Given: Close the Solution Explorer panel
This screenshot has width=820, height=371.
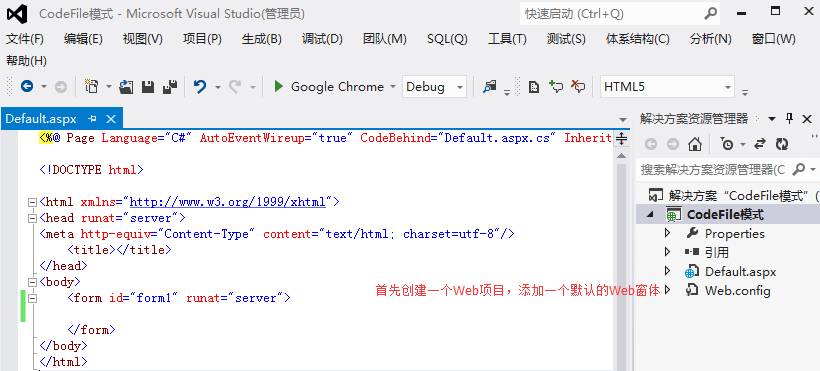Looking at the screenshot, I should click(807, 119).
